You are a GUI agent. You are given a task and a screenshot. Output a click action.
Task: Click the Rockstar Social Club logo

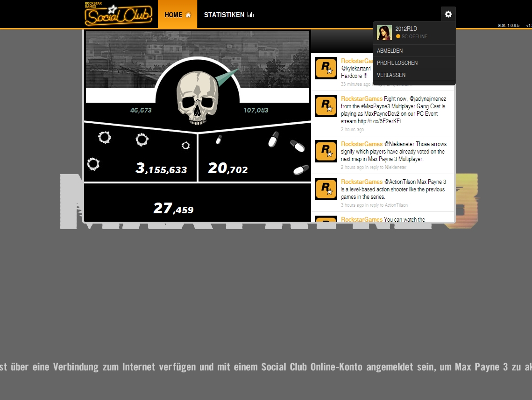[118, 14]
